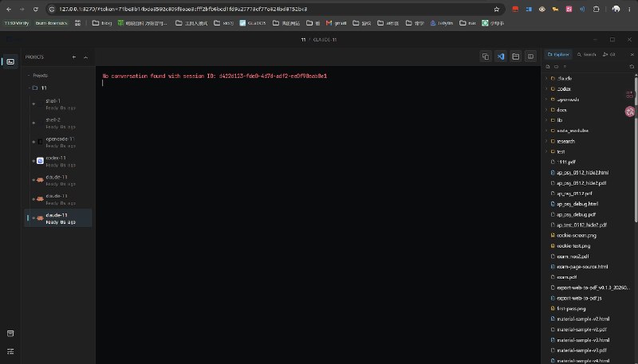Click the home icon in explorer toolbar
Image resolution: width=638 pixels, height=364 pixels.
[548, 67]
